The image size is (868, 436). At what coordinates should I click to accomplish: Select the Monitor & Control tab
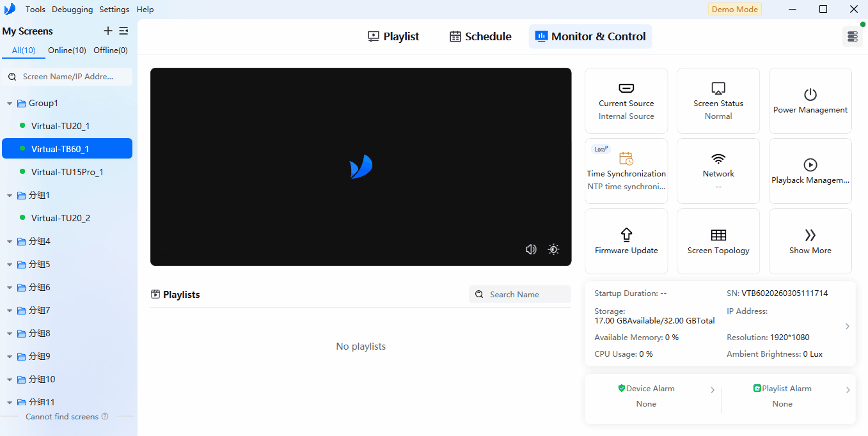[590, 36]
